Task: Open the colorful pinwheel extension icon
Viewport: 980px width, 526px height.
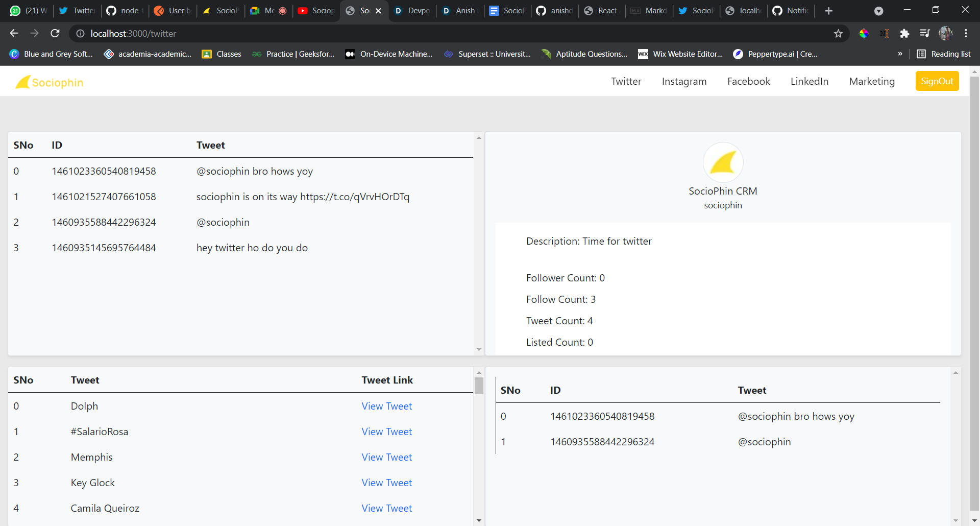Action: point(864,33)
